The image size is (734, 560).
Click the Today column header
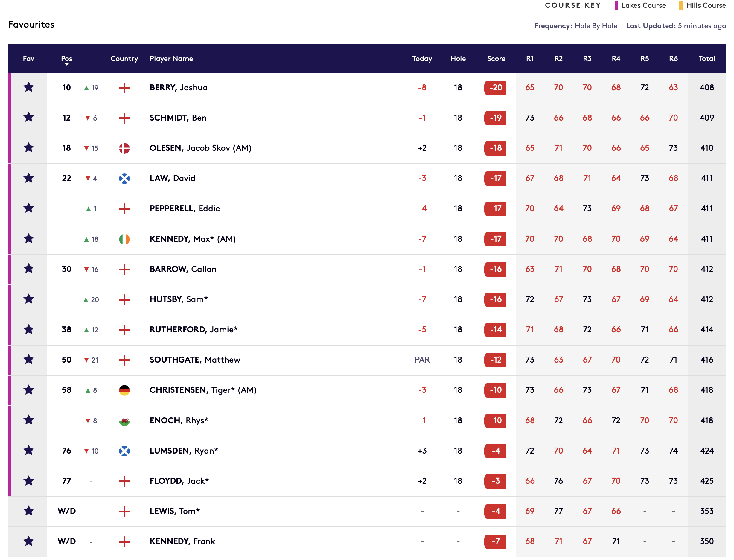[x=422, y=59]
